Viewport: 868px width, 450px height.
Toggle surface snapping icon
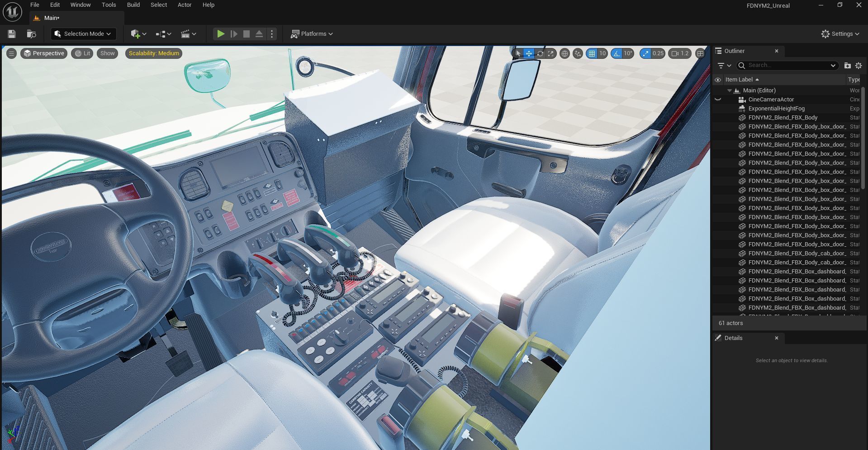578,53
